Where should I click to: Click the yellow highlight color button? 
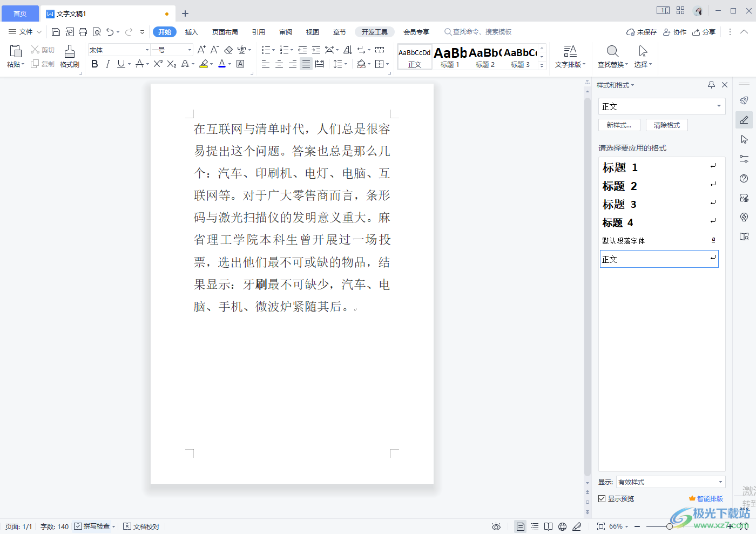204,64
